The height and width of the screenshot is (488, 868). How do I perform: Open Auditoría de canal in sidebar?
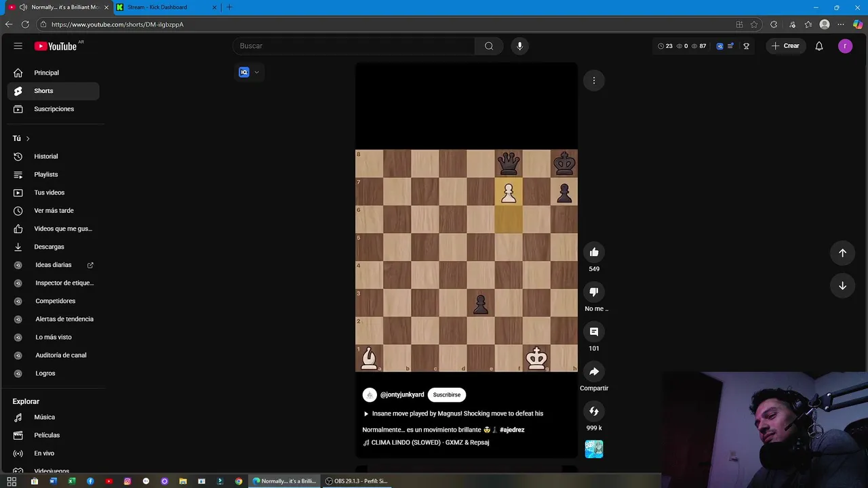pos(53,355)
